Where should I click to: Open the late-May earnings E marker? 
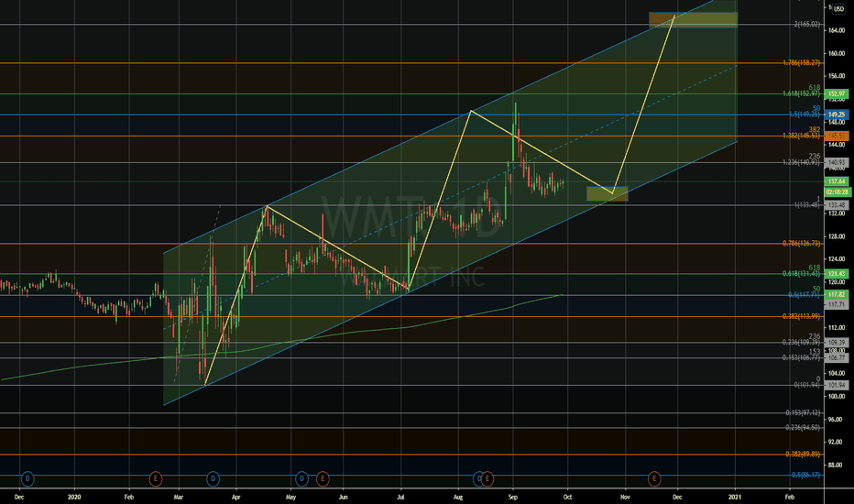(x=323, y=479)
